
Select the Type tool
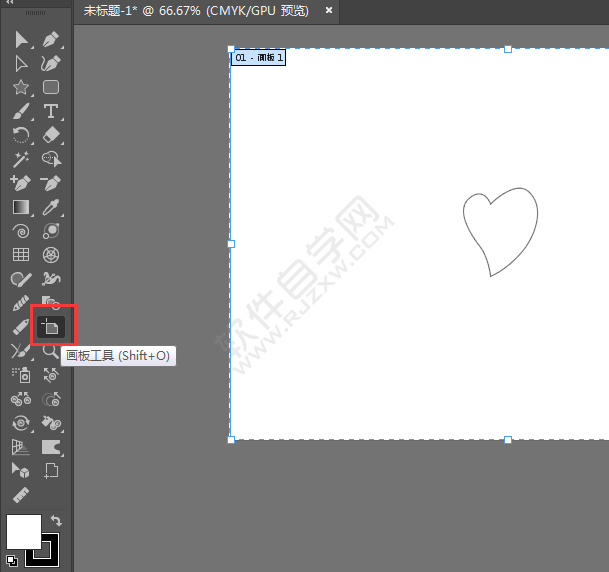pyautogui.click(x=51, y=111)
